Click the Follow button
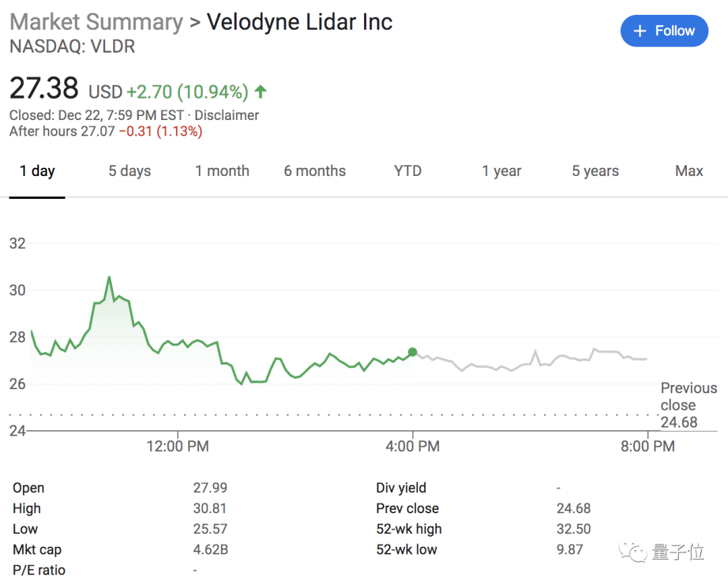The image size is (728, 584). click(664, 31)
